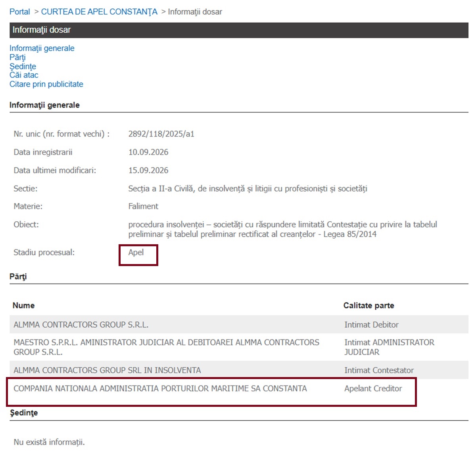Select the Faliment matter value

tap(143, 206)
